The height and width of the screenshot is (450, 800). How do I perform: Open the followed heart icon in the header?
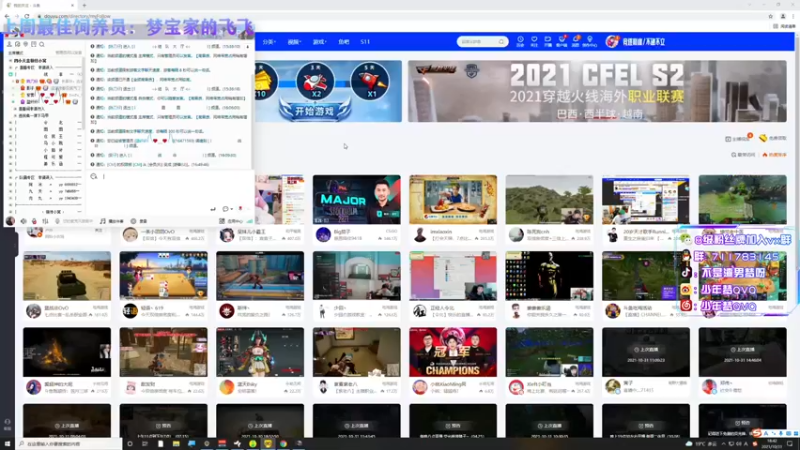(x=534, y=41)
